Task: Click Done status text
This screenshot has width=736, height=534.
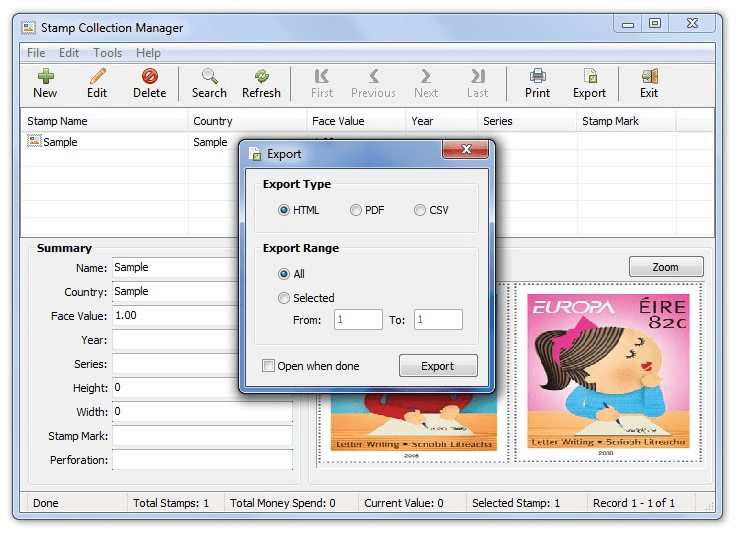Action: (x=46, y=503)
